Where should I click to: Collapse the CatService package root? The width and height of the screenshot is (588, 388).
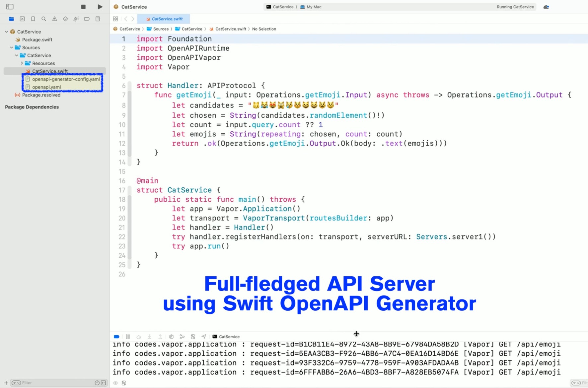tap(6, 32)
